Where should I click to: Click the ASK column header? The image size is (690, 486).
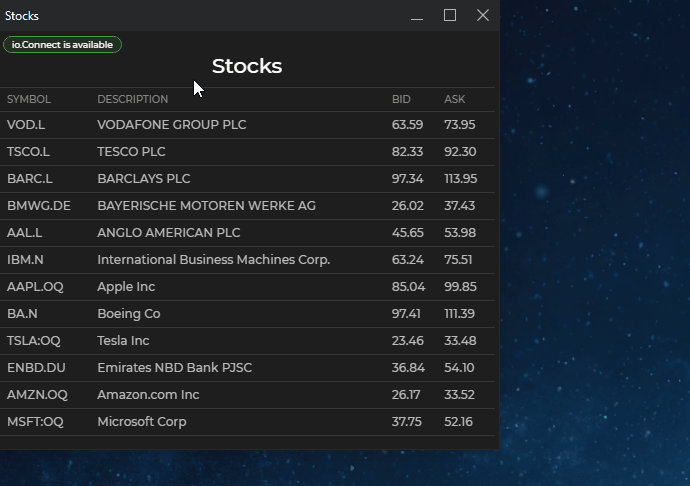[x=455, y=99]
